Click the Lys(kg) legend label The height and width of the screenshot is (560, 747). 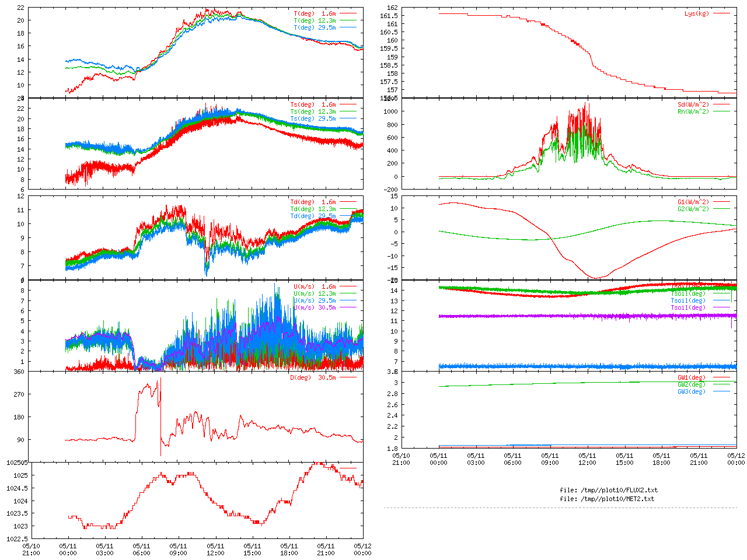point(697,13)
